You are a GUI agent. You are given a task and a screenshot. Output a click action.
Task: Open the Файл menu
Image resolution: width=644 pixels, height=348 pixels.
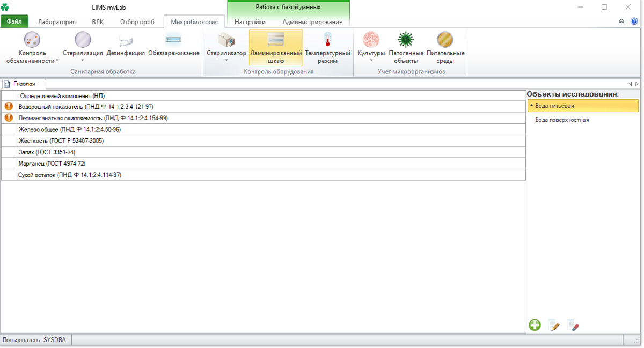14,22
